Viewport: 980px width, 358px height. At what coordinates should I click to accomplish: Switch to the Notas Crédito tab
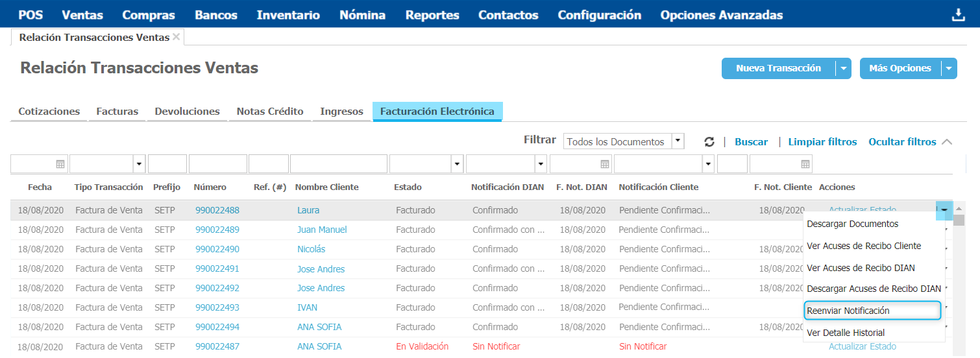pyautogui.click(x=270, y=112)
